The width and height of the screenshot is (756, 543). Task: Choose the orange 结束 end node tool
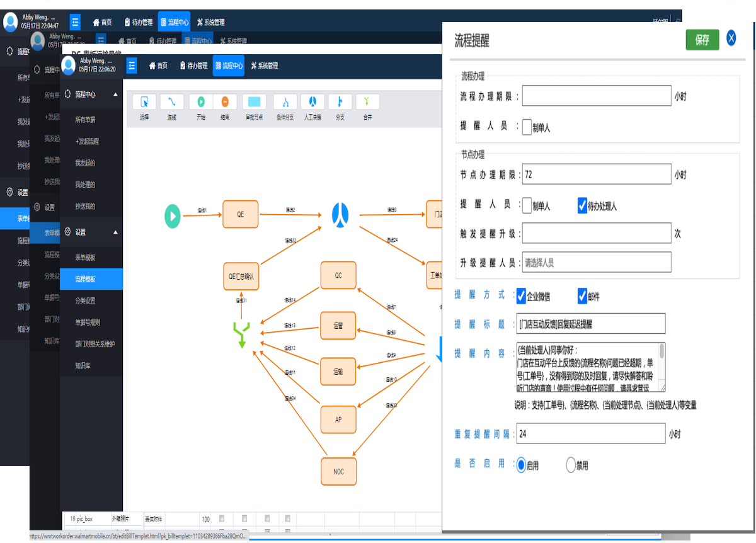(225, 102)
